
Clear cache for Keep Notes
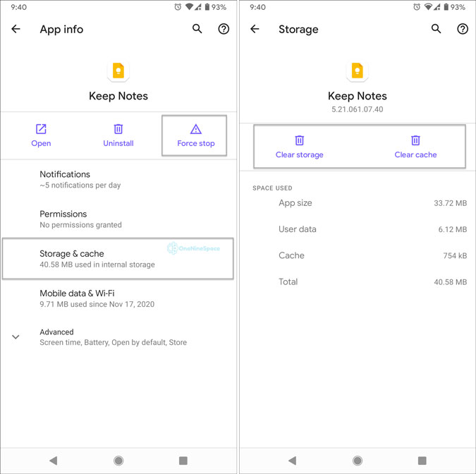(x=415, y=147)
